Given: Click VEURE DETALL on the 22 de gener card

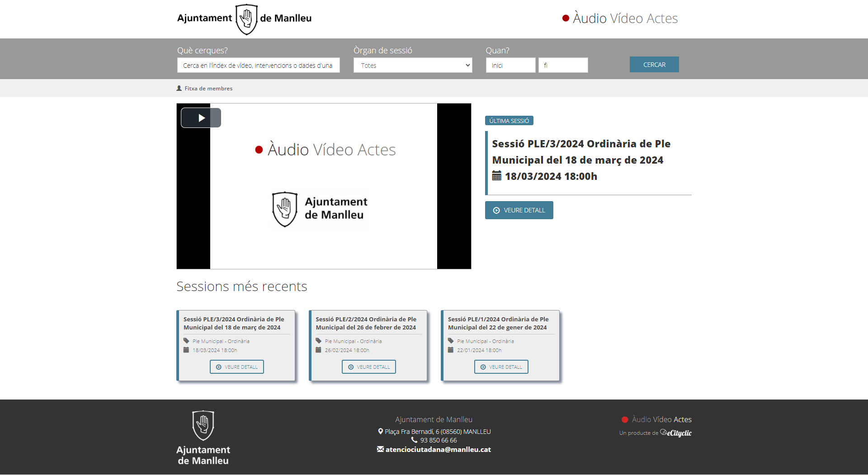Looking at the screenshot, I should pos(501,367).
